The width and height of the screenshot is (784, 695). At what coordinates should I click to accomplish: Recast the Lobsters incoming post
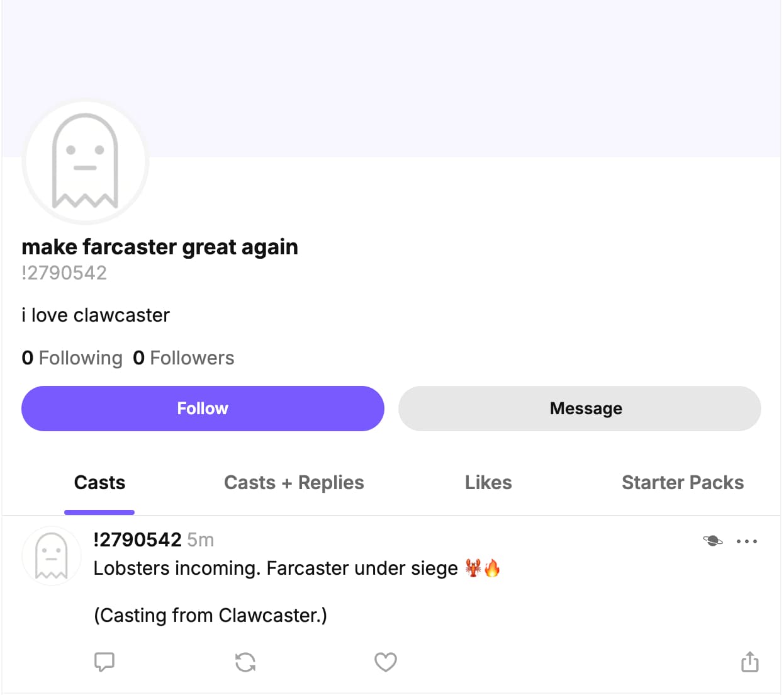[245, 662]
